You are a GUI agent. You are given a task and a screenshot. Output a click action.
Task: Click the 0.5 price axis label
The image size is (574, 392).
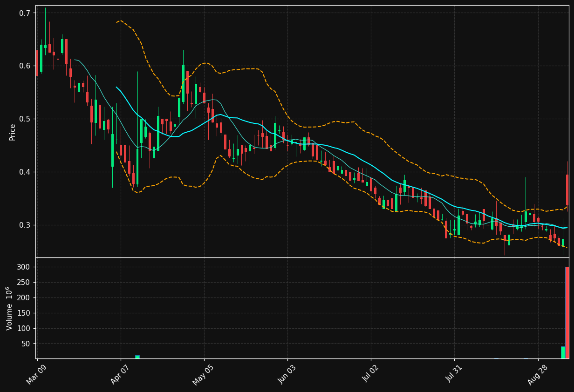tap(25, 119)
